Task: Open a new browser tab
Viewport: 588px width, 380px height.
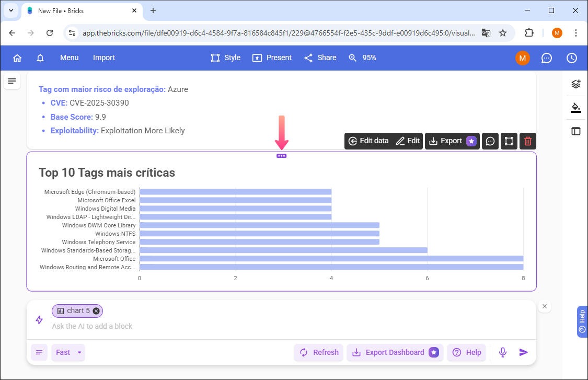Action: (153, 11)
